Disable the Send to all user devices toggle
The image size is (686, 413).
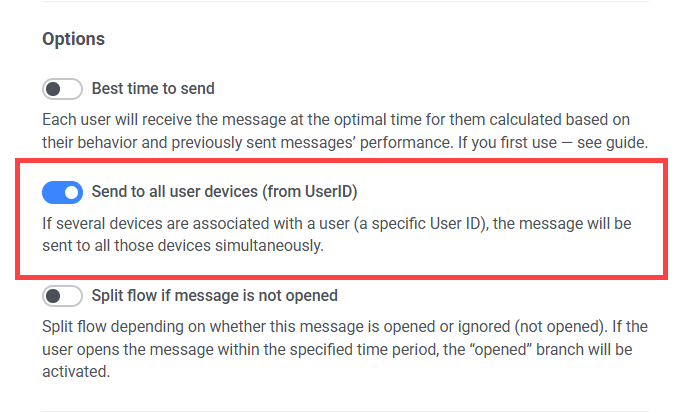(x=62, y=191)
